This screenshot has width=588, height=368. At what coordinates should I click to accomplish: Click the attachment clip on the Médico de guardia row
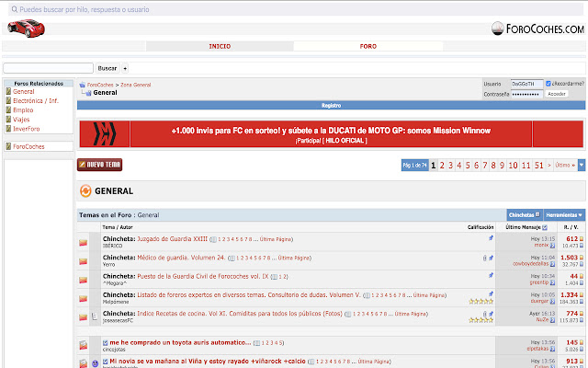pos(485,258)
